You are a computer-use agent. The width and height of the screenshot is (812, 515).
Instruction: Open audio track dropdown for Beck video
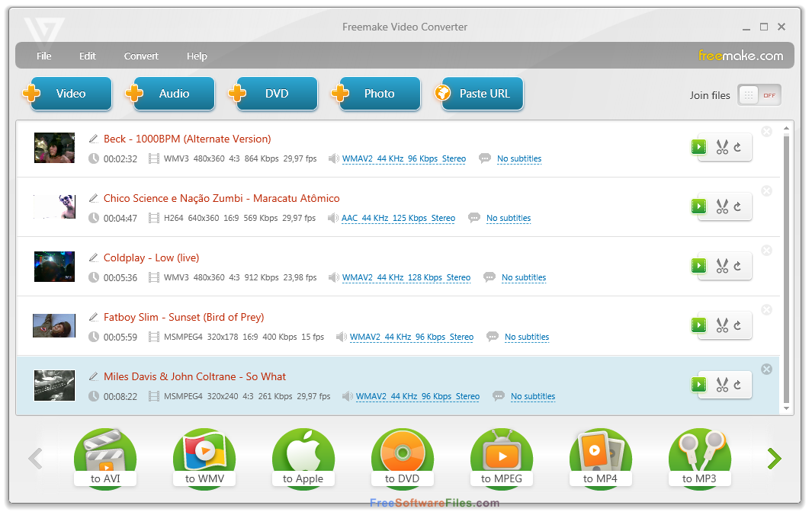click(x=404, y=159)
